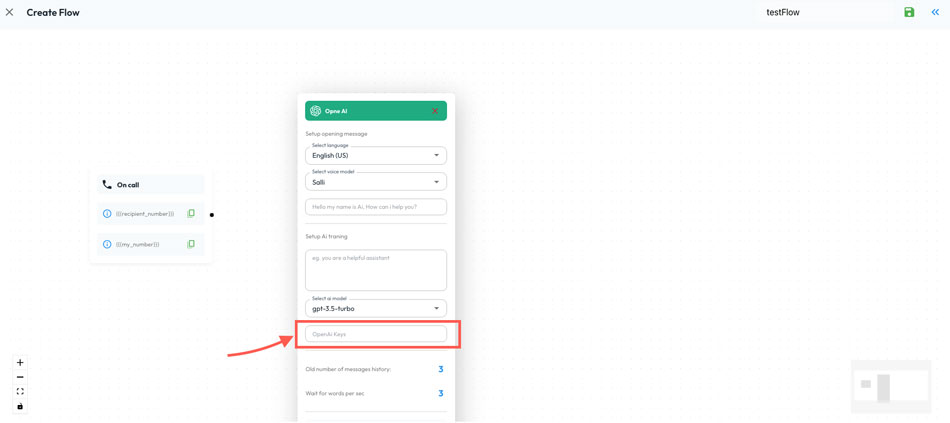Click the green save flow icon
The height and width of the screenshot is (423, 950).
909,13
